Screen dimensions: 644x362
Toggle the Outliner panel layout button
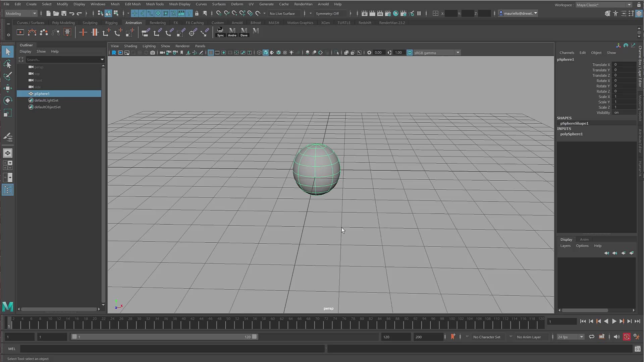8,190
